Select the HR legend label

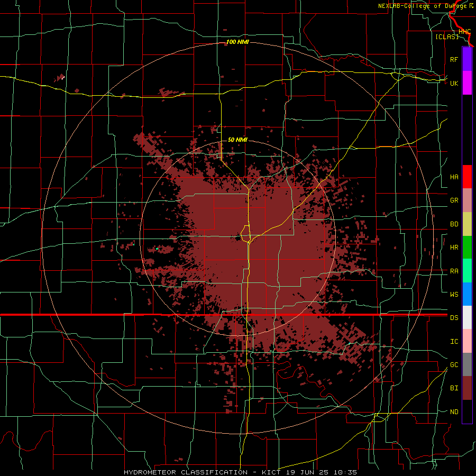(x=454, y=248)
